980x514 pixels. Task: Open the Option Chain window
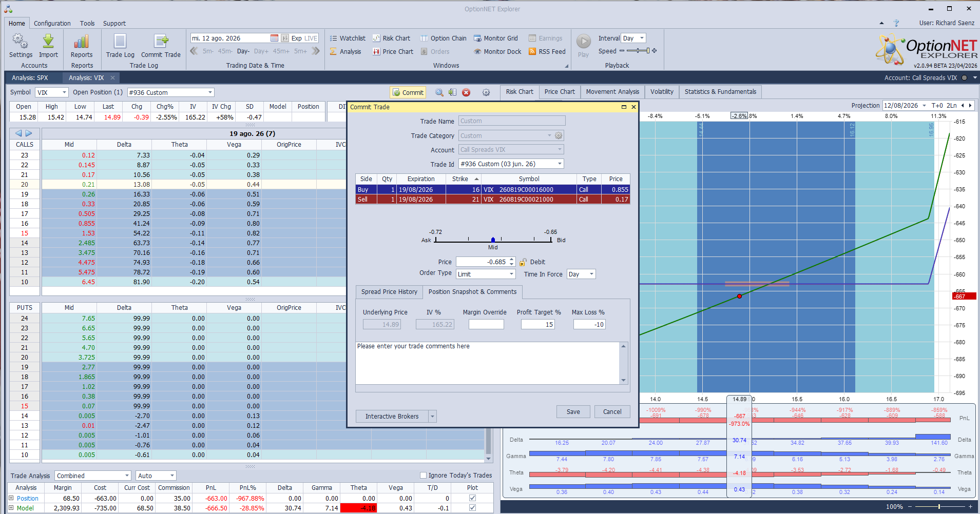[x=444, y=38]
